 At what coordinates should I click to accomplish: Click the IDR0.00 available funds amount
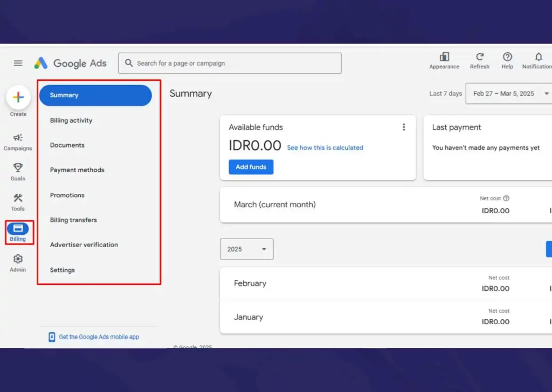click(255, 145)
